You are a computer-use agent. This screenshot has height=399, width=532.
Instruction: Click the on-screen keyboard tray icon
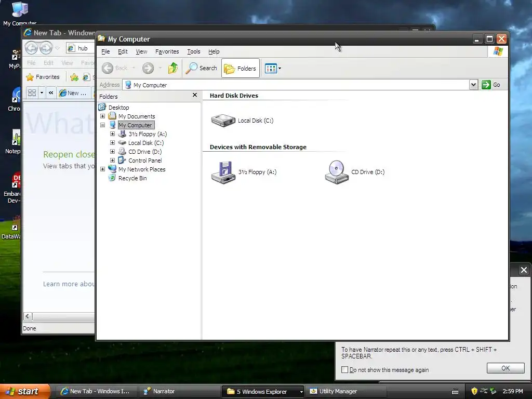point(455,392)
